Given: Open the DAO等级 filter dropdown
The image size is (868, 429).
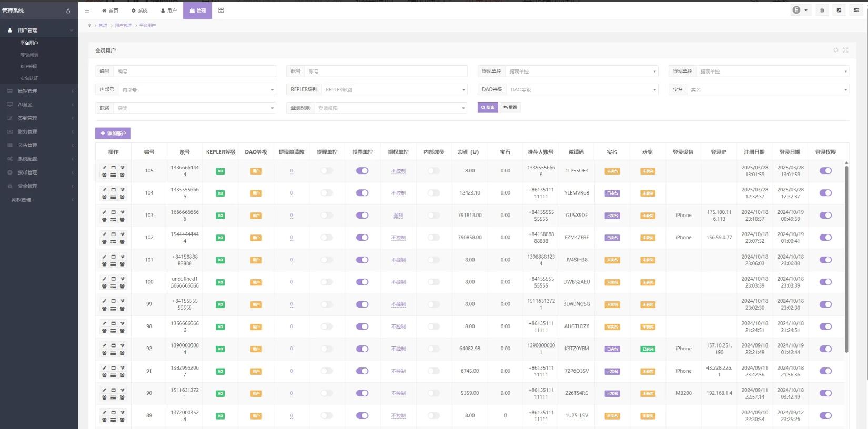Looking at the screenshot, I should pos(581,90).
